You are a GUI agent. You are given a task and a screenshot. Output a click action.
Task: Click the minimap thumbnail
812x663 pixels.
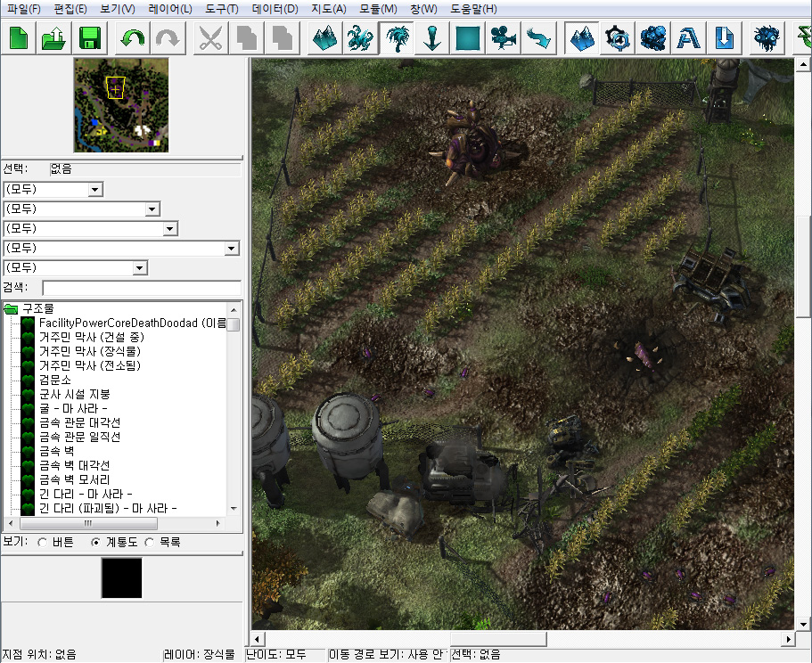pos(121,105)
